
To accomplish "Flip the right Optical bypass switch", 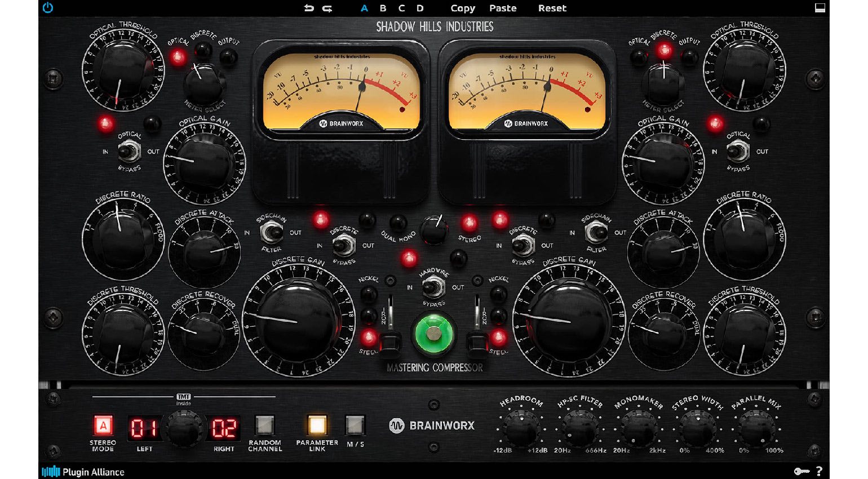I will 737,151.
